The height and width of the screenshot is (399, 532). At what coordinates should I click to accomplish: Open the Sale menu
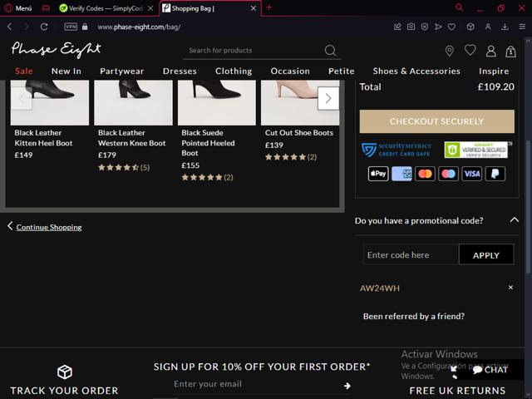click(24, 71)
